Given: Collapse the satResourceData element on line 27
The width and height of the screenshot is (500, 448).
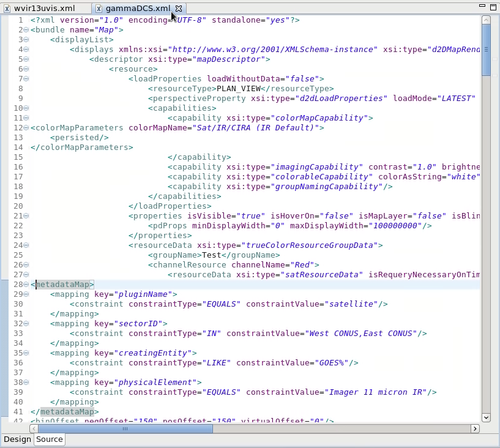Looking at the screenshot, I should 26,275.
